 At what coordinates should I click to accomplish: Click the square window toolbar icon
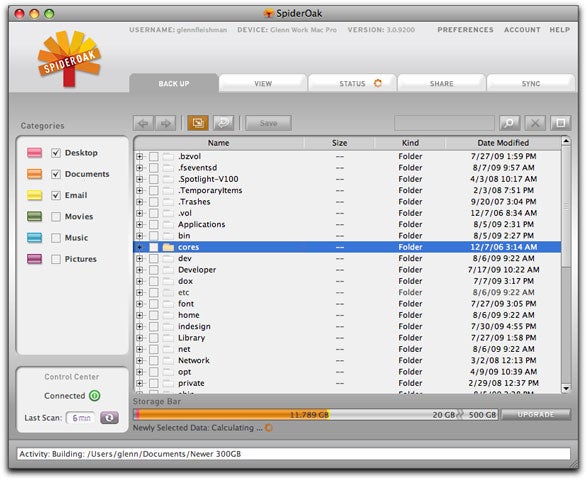click(561, 123)
